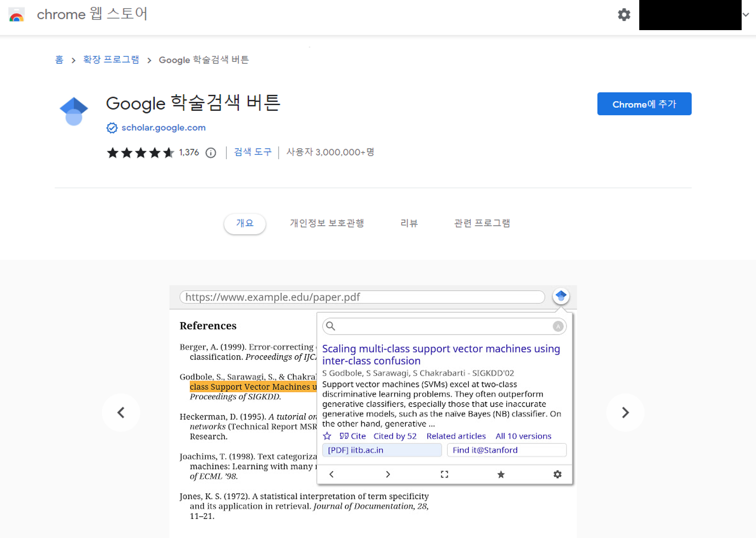Click the Chrome에 추가 button

coord(644,104)
